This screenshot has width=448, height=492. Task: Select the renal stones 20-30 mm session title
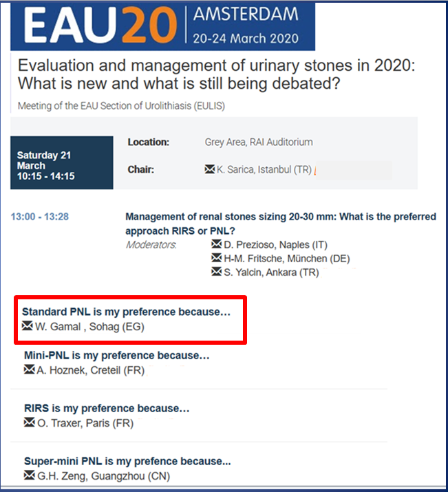(280, 222)
